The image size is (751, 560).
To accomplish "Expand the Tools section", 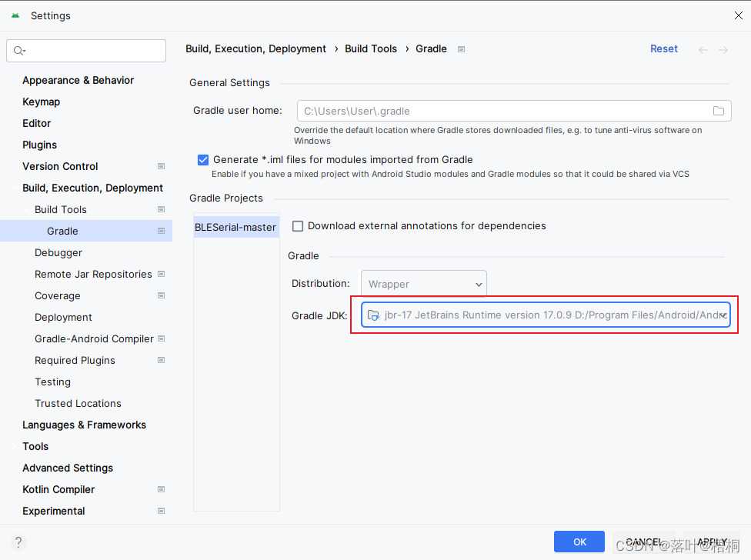I will pos(14,447).
